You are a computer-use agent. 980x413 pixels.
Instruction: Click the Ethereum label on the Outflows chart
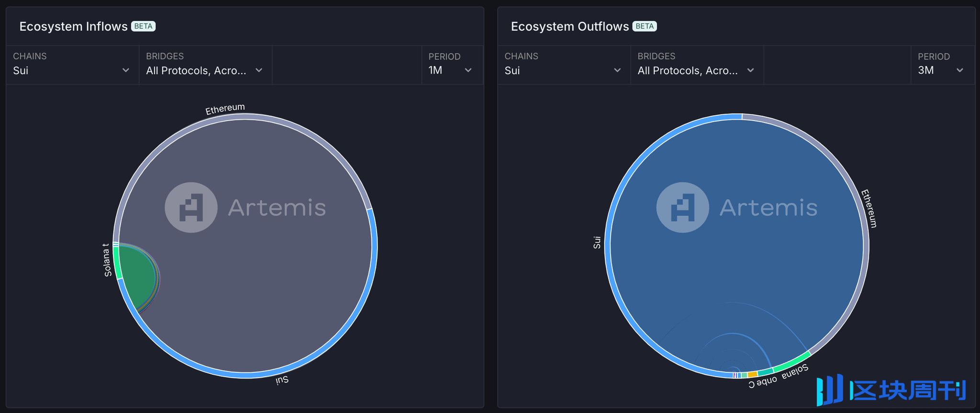point(869,209)
